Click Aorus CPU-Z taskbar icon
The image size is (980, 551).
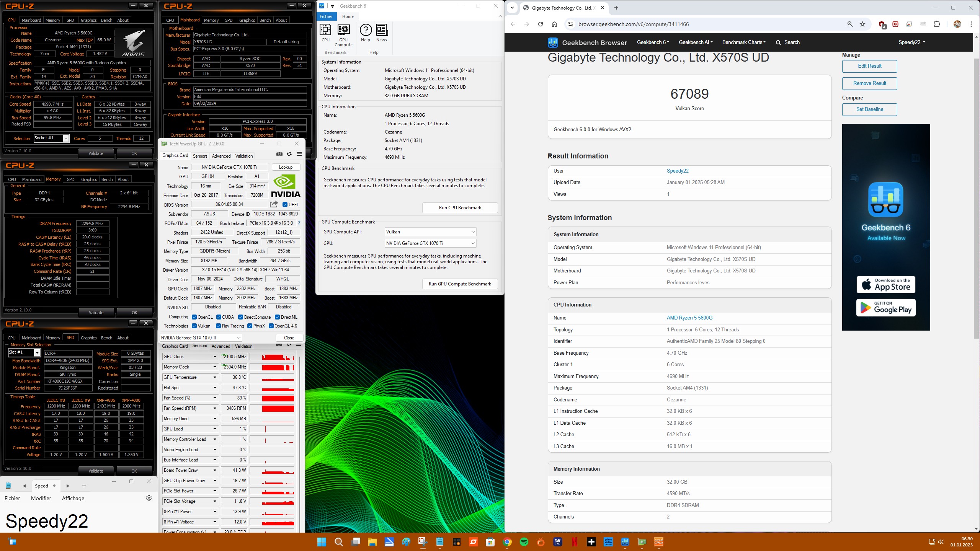659,542
